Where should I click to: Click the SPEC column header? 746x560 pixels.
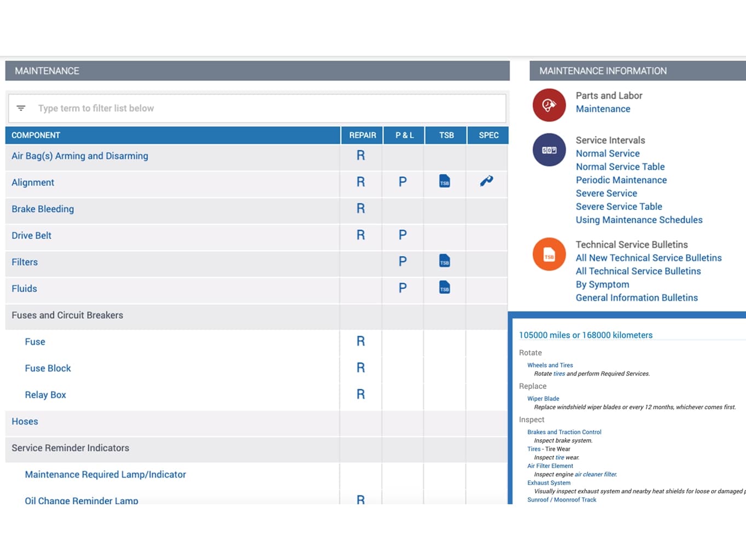488,135
